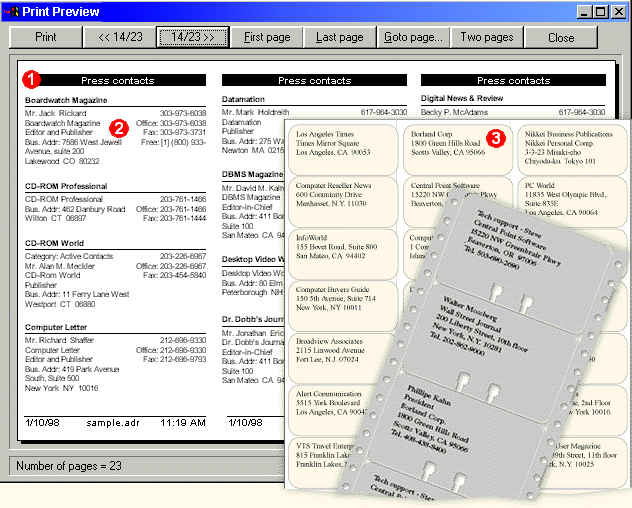Click the PC World address label
This screenshot has width=632, height=508.
(572, 202)
